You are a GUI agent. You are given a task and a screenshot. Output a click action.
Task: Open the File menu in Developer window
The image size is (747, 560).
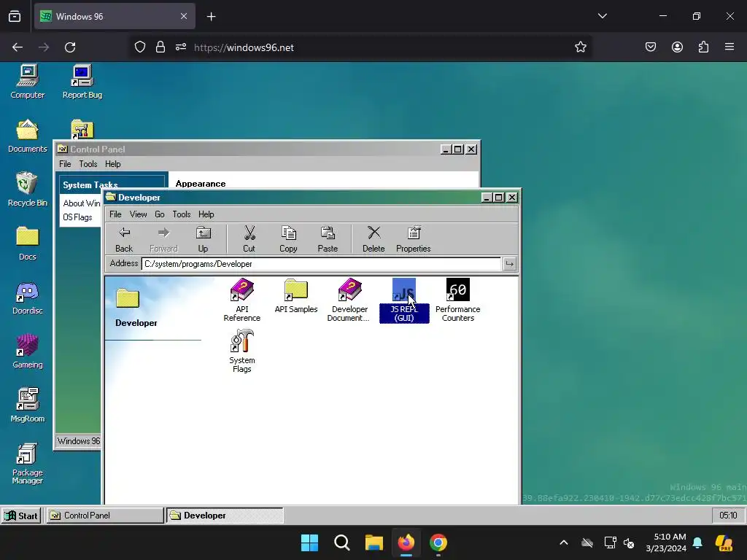tap(115, 214)
